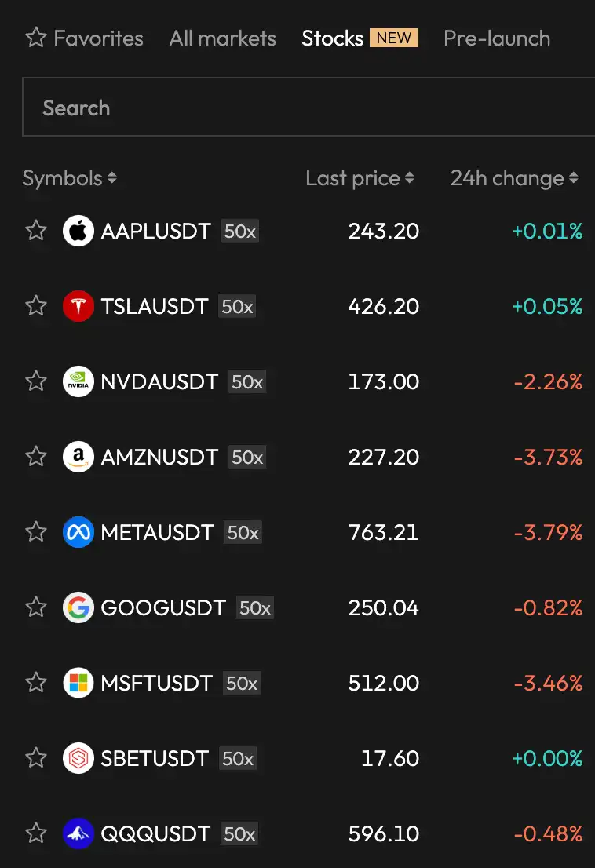Screen dimensions: 595x868
Task: Open the METAUSDT market
Action: tap(157, 533)
